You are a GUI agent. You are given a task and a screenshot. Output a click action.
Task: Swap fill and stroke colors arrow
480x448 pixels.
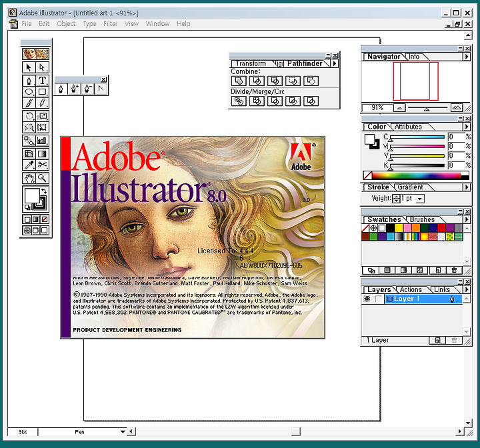[x=44, y=191]
